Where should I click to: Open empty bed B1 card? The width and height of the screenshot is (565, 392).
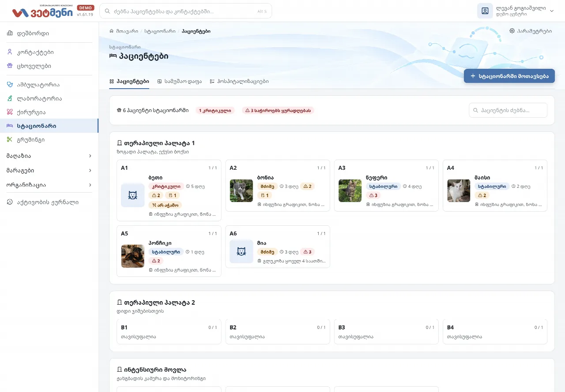[169, 332]
